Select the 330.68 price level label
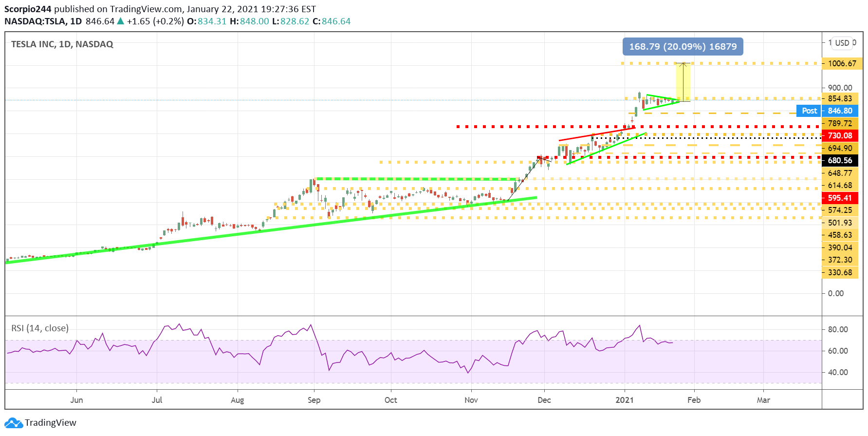This screenshot has width=868, height=436. (x=840, y=272)
